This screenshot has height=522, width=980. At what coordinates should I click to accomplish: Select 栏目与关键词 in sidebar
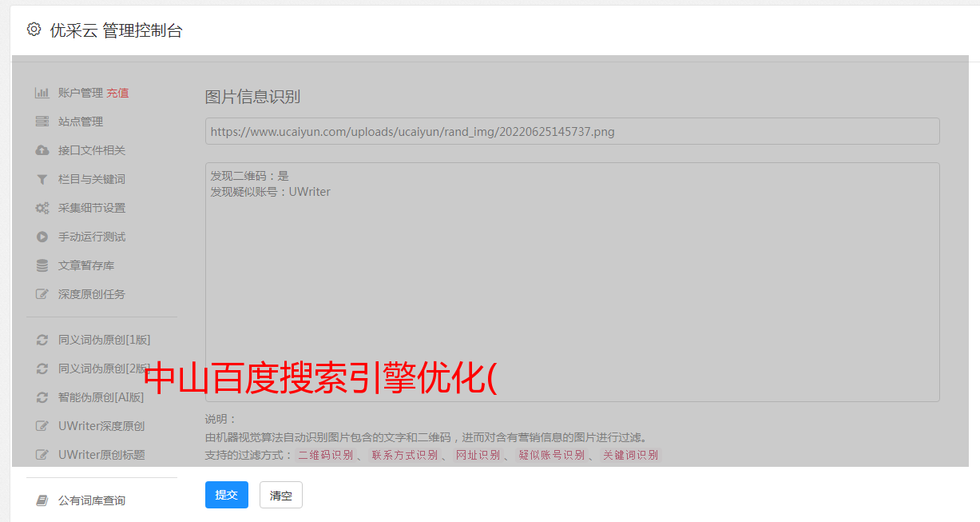point(92,179)
